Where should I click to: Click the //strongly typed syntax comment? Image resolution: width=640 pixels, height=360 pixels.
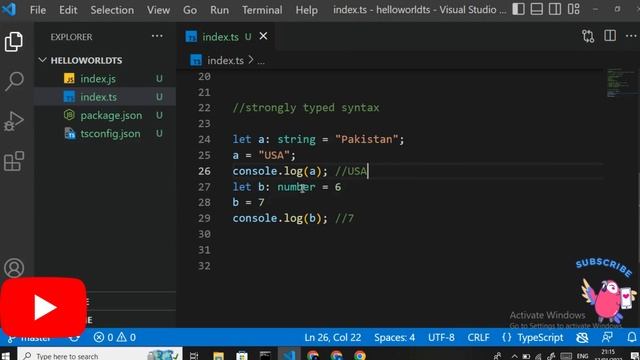(306, 108)
